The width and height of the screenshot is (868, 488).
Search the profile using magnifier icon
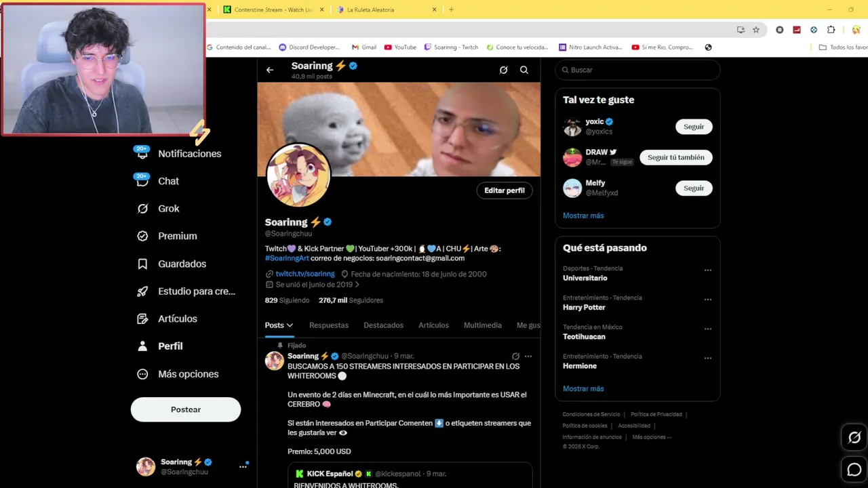524,70
